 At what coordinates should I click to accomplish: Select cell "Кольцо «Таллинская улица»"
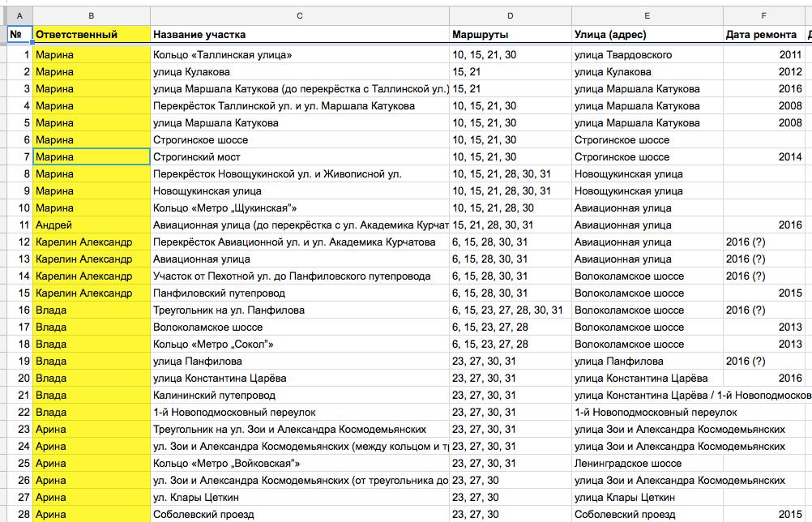pos(299,54)
